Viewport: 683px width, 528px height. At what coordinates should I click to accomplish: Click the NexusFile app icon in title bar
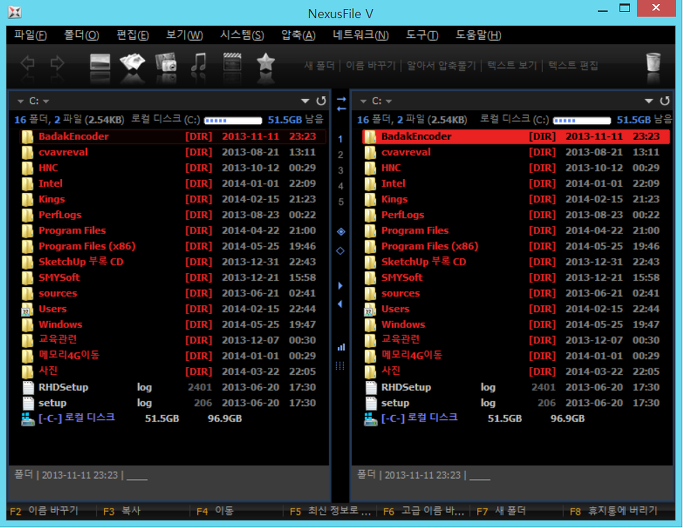15,12
